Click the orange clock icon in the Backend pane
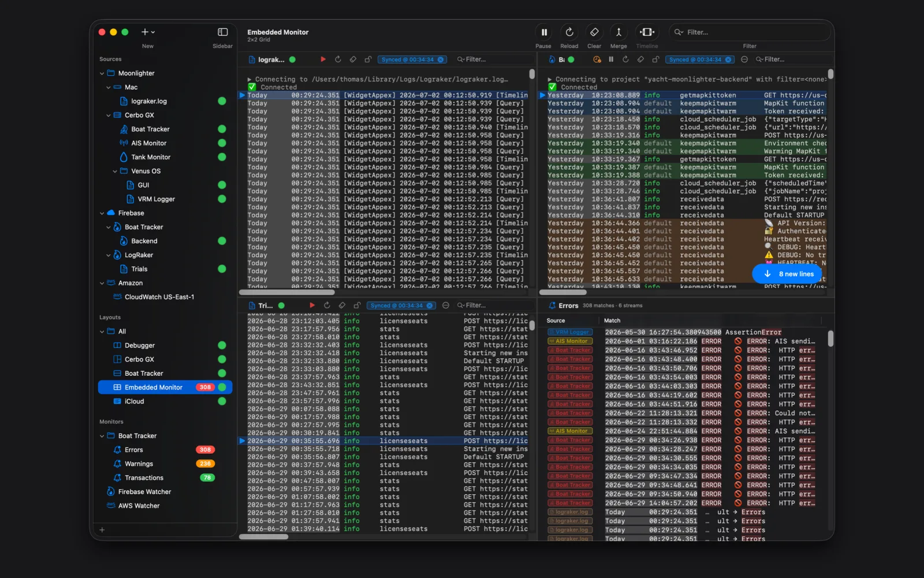 (x=597, y=60)
